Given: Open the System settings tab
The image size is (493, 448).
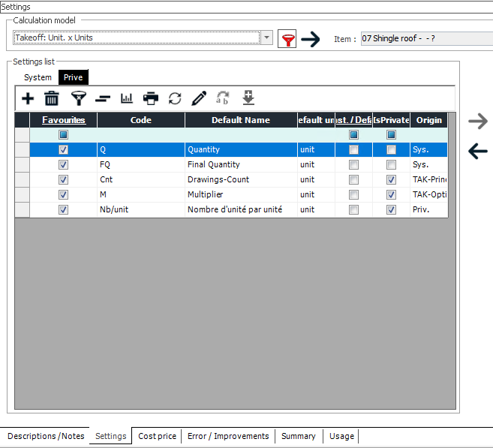Looking at the screenshot, I should click(x=38, y=77).
